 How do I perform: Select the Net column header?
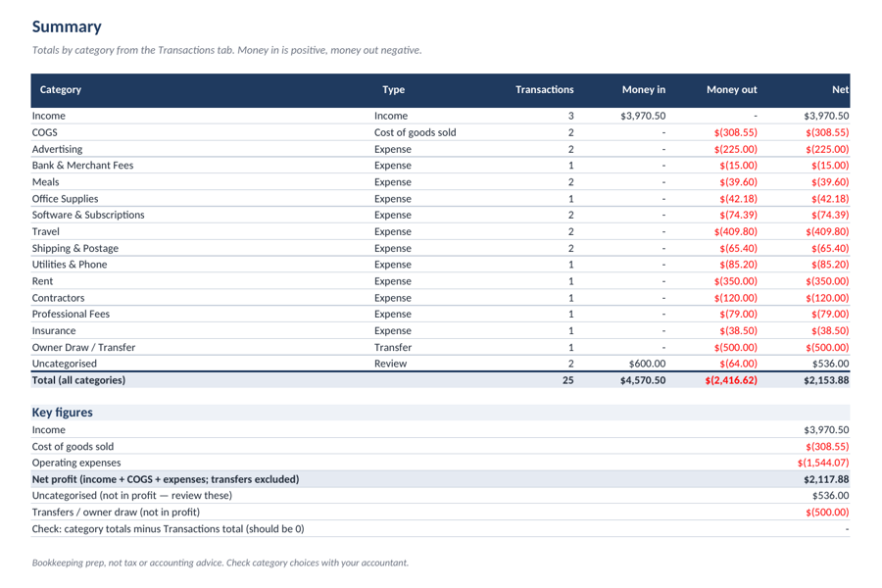point(840,89)
